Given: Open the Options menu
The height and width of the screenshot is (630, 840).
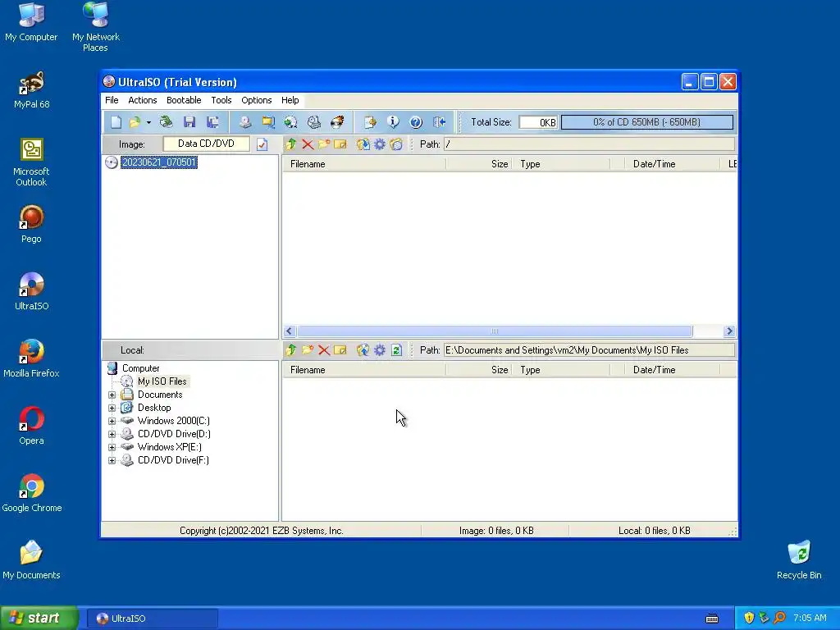Looking at the screenshot, I should tap(257, 100).
